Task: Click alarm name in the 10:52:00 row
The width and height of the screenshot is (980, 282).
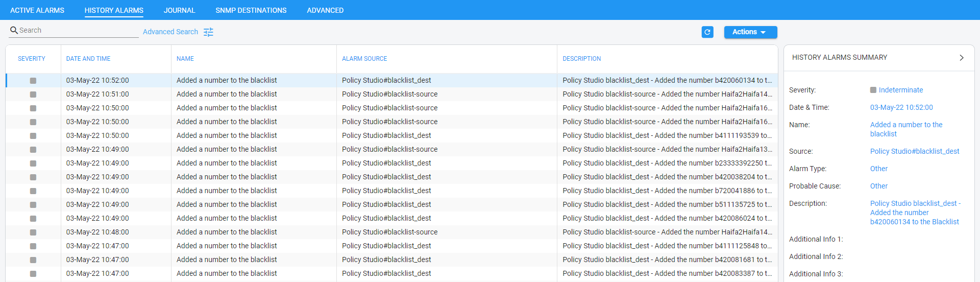Action: (227, 80)
